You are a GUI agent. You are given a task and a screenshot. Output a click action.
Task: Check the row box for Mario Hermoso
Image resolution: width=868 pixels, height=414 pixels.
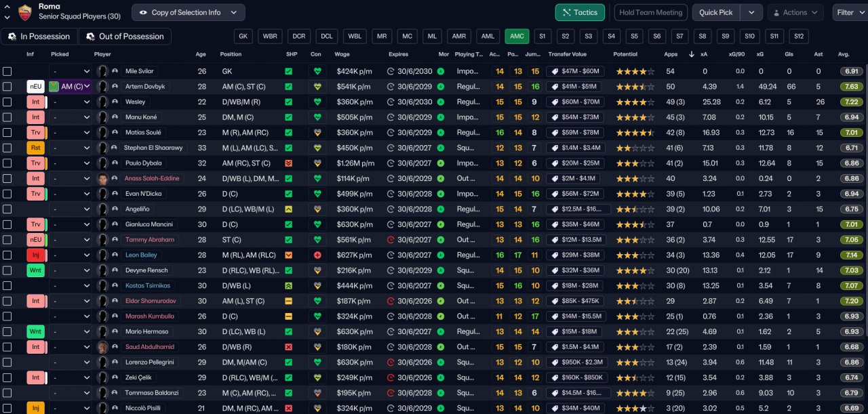(x=7, y=331)
